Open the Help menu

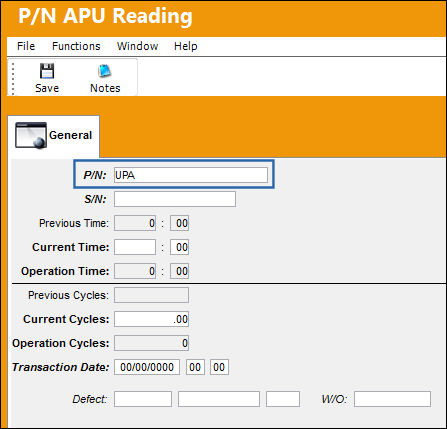186,46
